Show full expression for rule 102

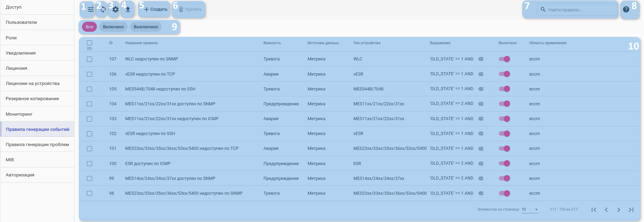(x=481, y=134)
